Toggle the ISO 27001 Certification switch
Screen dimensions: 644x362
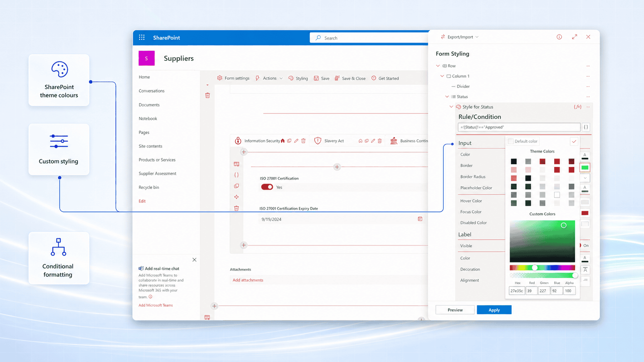(267, 187)
